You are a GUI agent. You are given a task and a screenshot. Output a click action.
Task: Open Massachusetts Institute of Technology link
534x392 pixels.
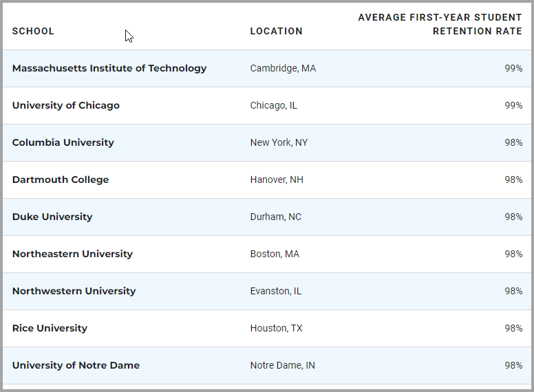tap(109, 68)
